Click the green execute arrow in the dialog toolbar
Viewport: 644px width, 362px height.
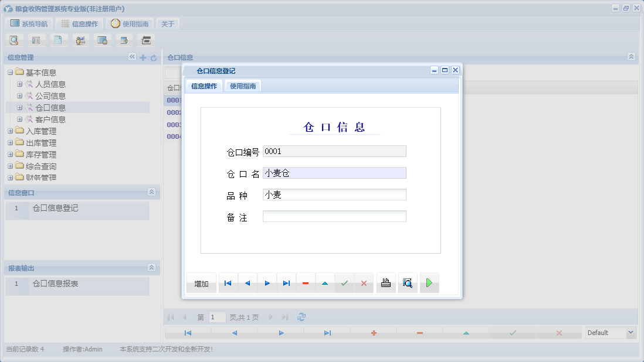click(x=429, y=282)
